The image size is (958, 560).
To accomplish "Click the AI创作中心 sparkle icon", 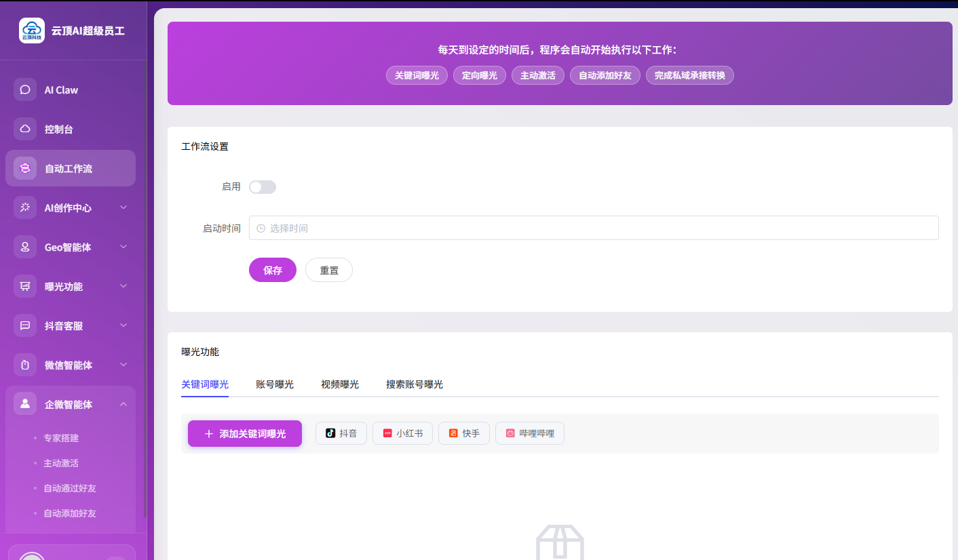I will tap(25, 207).
